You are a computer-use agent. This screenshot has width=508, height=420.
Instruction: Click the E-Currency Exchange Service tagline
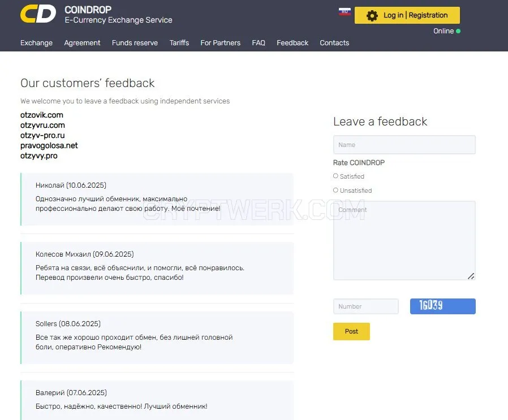point(118,20)
